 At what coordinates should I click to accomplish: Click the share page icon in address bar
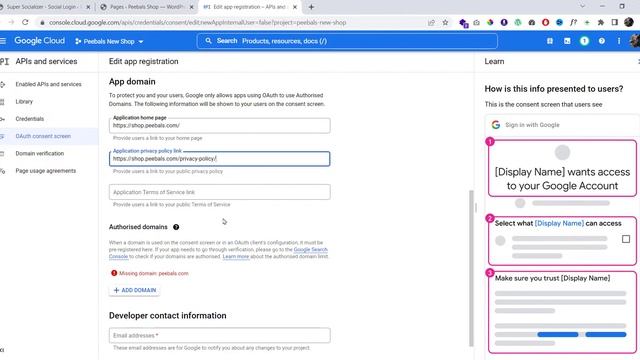431,22
